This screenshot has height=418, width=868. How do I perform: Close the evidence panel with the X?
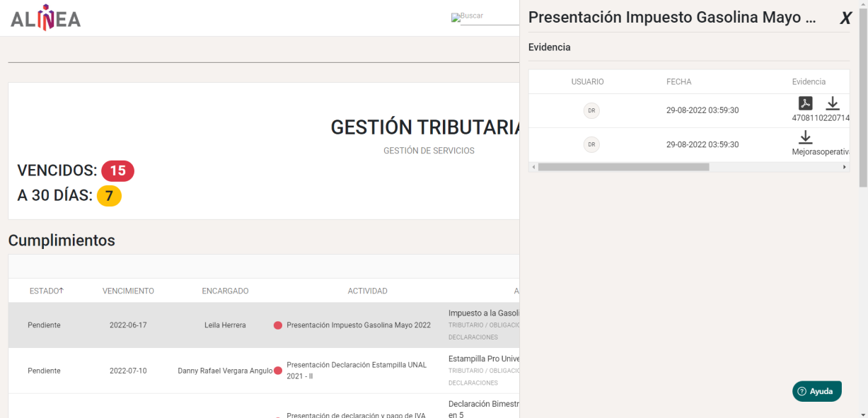845,19
